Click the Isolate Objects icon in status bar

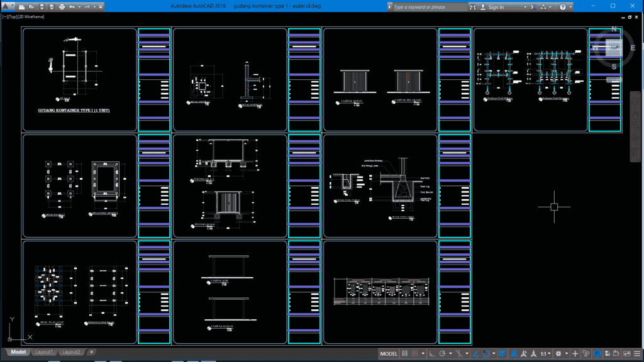tap(584, 353)
